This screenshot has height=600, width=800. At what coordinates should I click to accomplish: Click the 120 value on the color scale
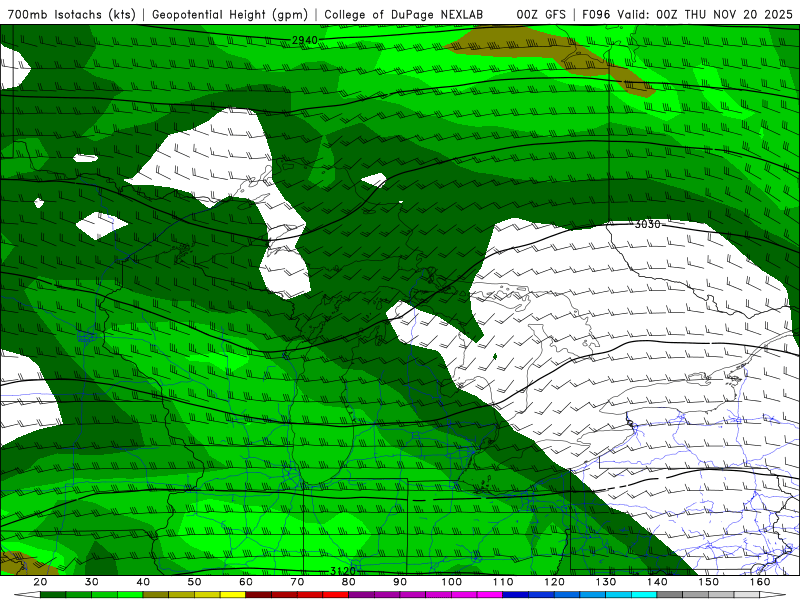coord(554,582)
